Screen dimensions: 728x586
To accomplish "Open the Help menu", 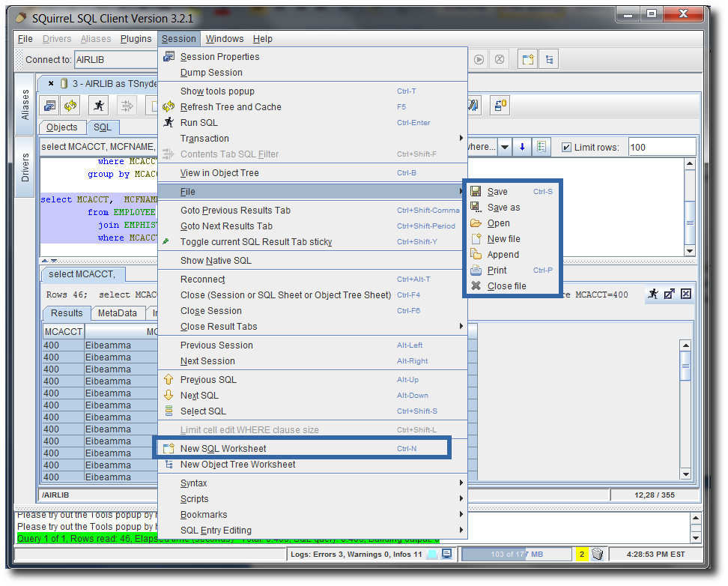I will pyautogui.click(x=263, y=39).
